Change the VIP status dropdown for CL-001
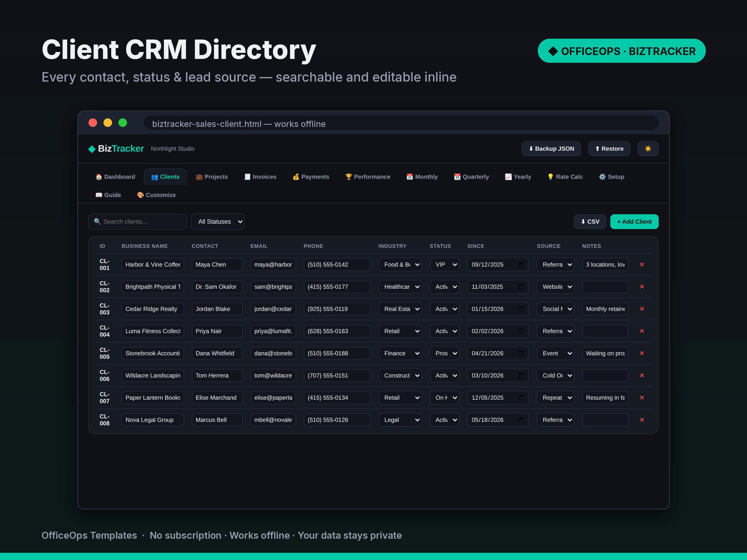The image size is (747, 560). coord(444,264)
